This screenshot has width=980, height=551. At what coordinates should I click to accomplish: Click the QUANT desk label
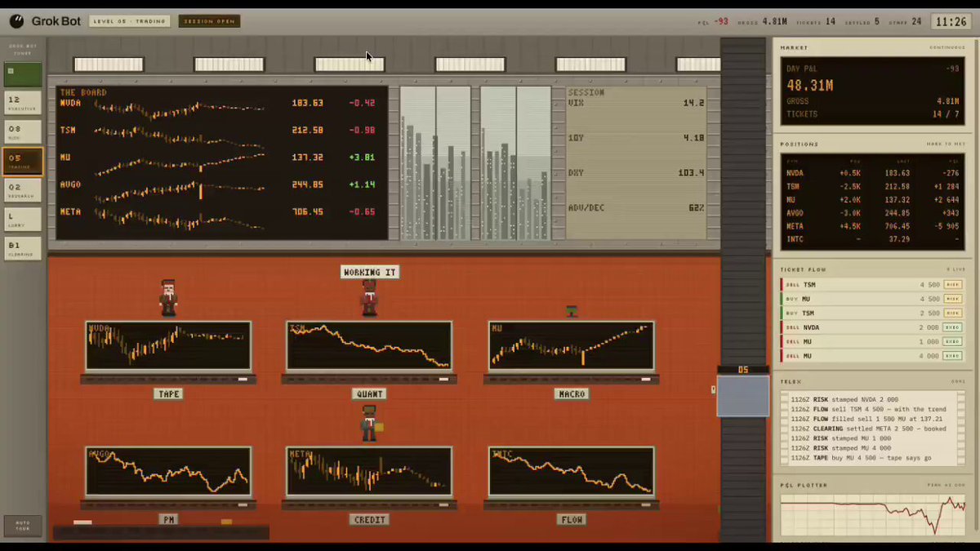point(369,394)
